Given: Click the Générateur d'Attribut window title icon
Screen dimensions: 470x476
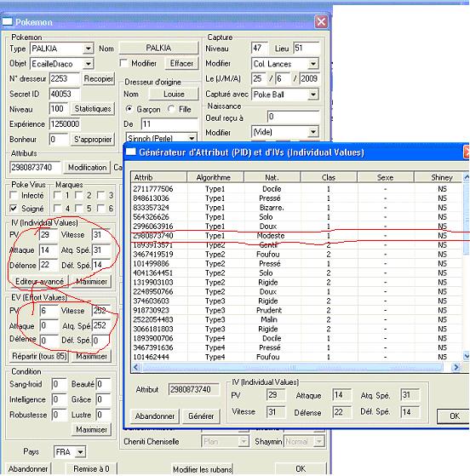Looking at the screenshot, I should pyautogui.click(x=131, y=152).
